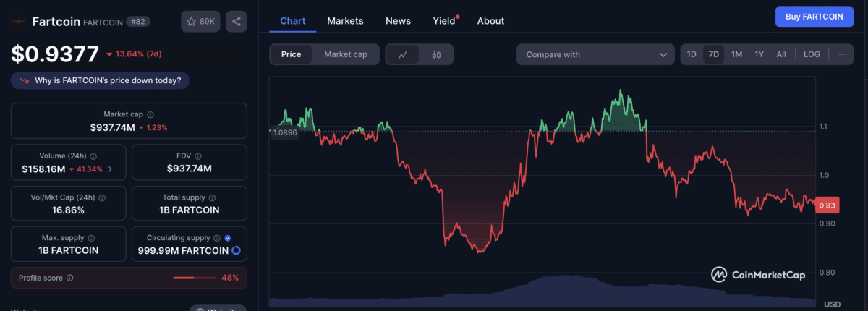Click the $158.16M volume value
868x311 pixels.
pyautogui.click(x=43, y=169)
